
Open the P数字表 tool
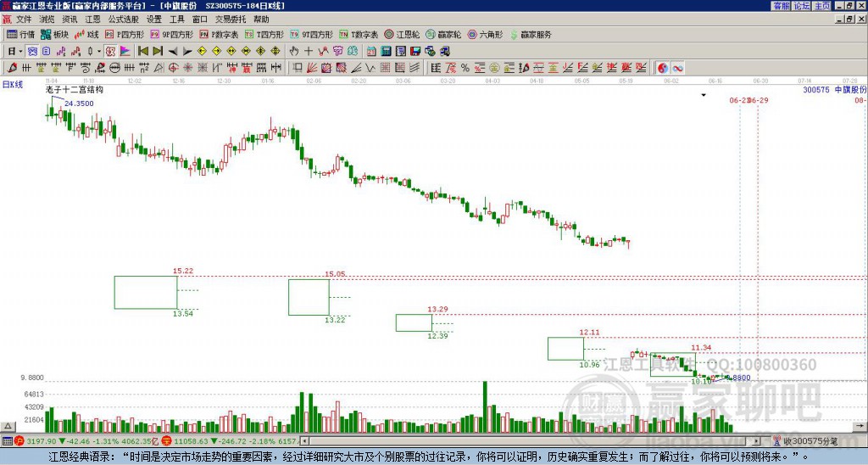[x=219, y=34]
